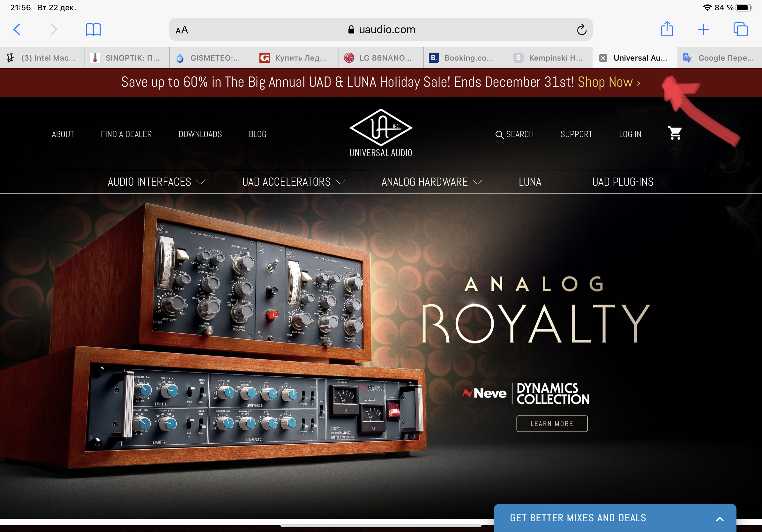Close the Universal Audio tab
The image size is (762, 532).
pos(603,58)
